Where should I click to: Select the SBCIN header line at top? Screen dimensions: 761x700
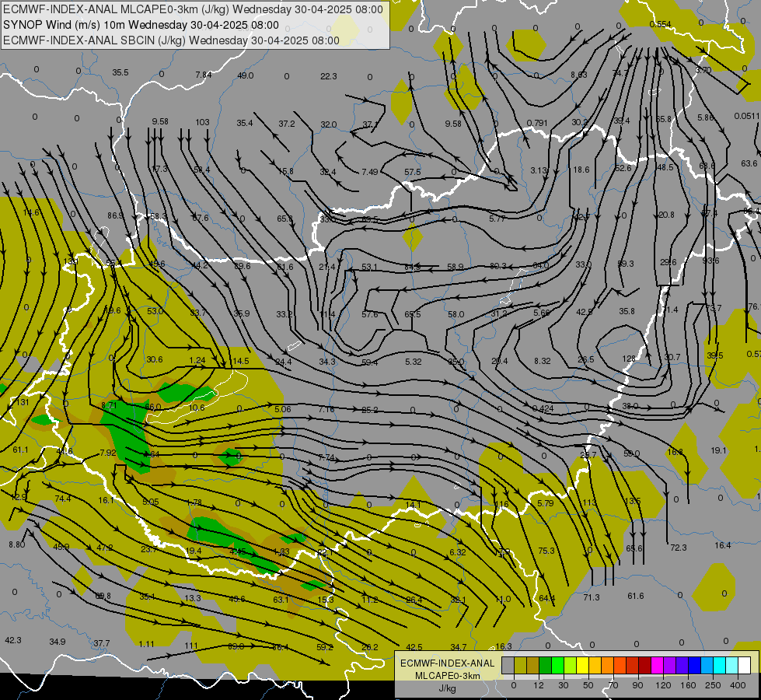171,40
